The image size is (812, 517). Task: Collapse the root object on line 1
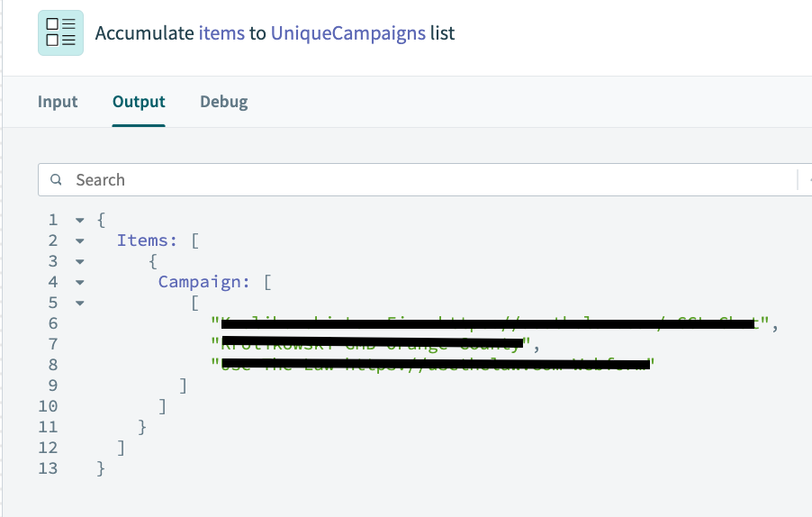pyautogui.click(x=80, y=220)
